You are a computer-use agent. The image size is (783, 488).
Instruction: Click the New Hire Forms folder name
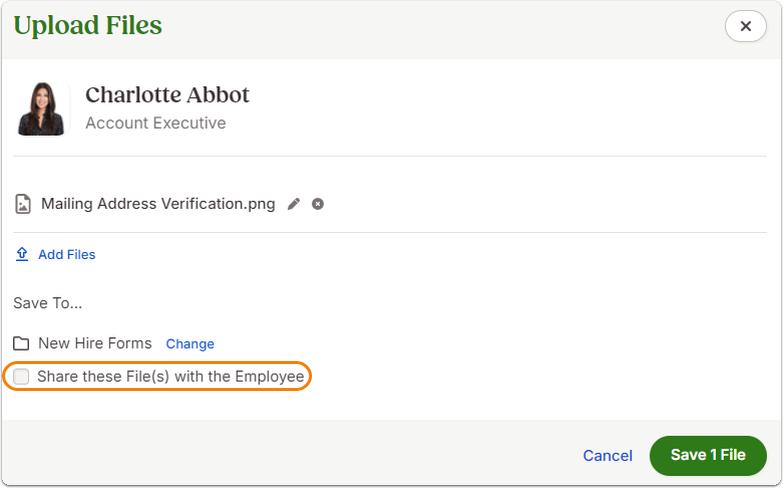click(95, 344)
